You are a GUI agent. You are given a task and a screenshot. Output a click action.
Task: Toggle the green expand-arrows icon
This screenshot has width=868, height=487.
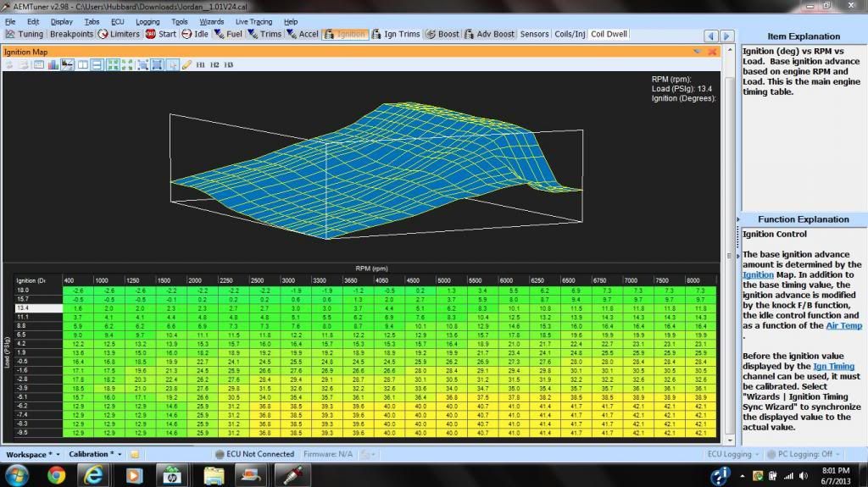113,64
